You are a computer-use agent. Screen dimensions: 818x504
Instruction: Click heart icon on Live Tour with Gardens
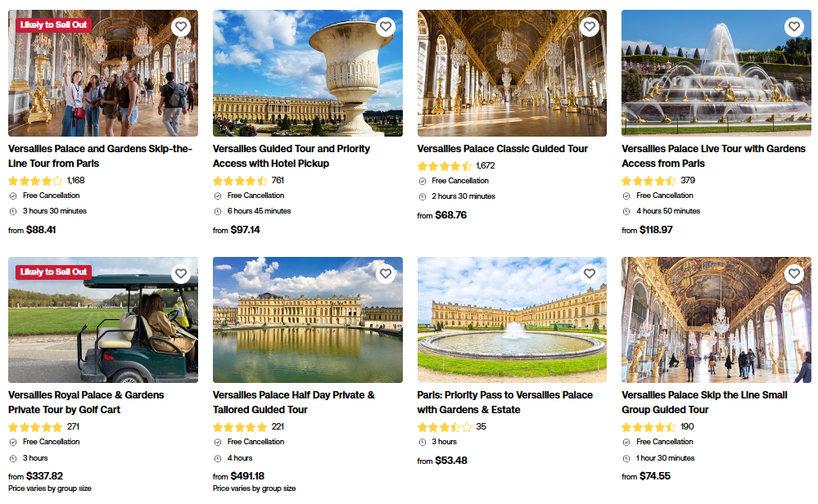click(794, 27)
